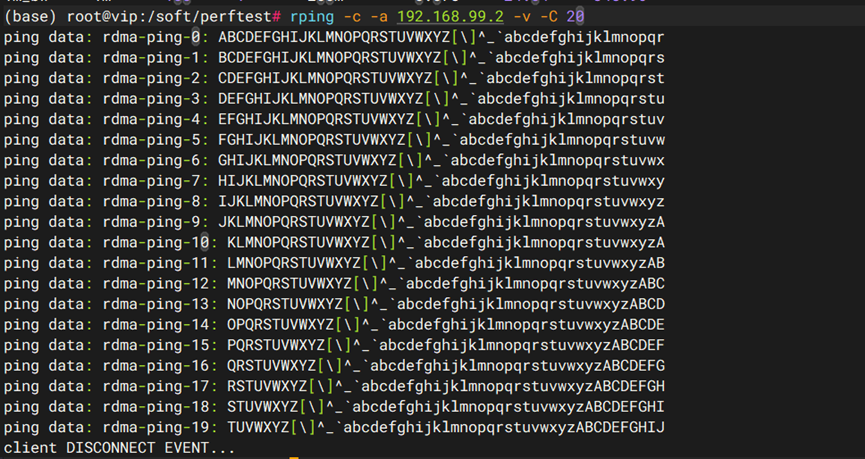Click the rdma-ping-9 output line
Viewport: 865px width, 459px height.
click(333, 221)
